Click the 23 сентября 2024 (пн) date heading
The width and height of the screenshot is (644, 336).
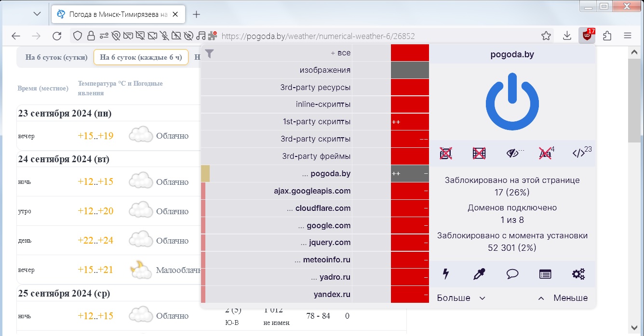[x=65, y=114]
